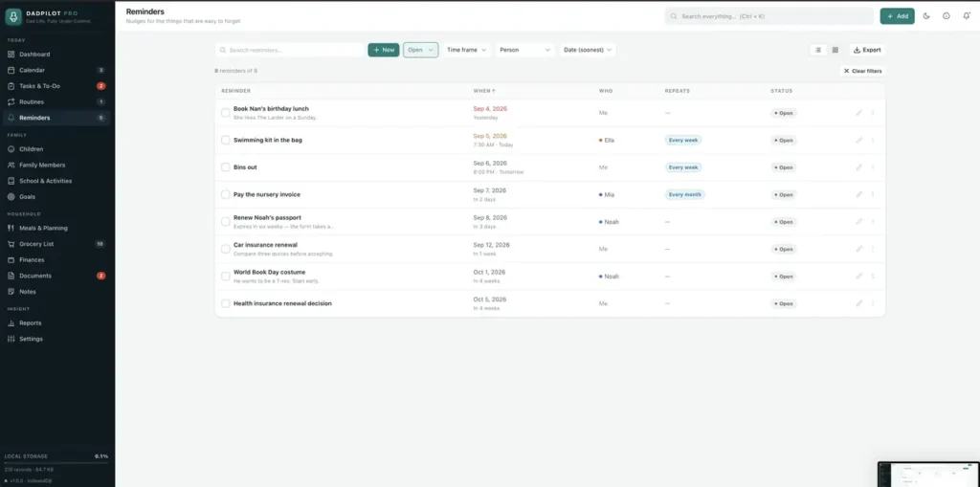Open the Date (soonest) sort dropdown
980x487 pixels.
588,50
